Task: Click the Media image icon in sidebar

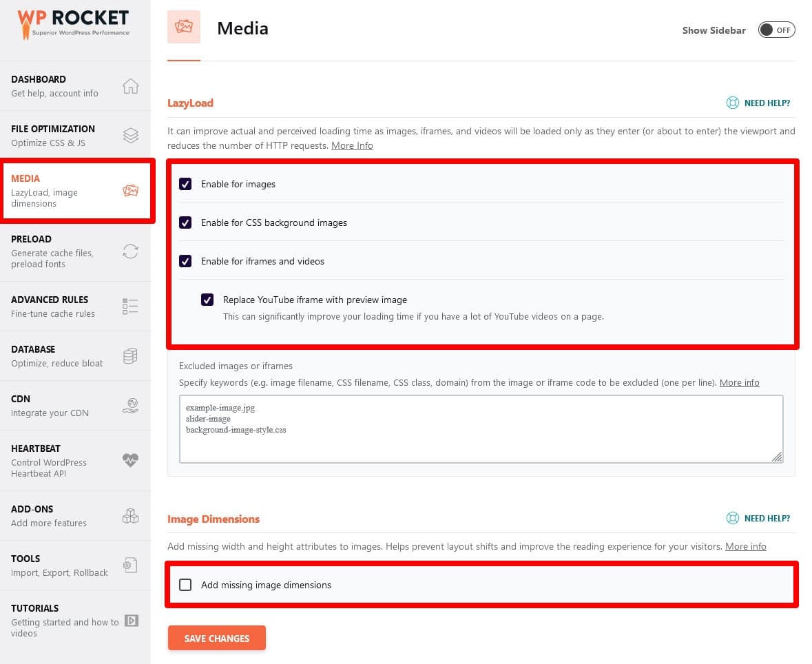Action: (x=131, y=191)
